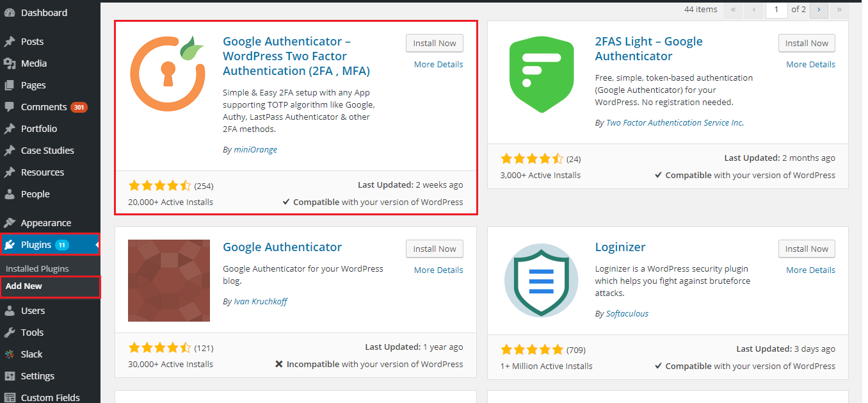Open Google Authenticator WordPress Two Factor title

point(296,56)
